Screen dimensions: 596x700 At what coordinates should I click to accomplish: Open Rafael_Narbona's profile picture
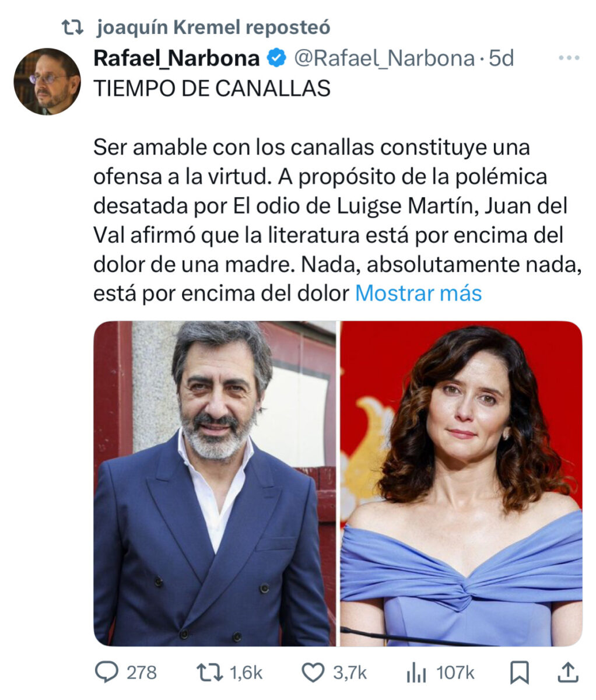click(x=47, y=81)
